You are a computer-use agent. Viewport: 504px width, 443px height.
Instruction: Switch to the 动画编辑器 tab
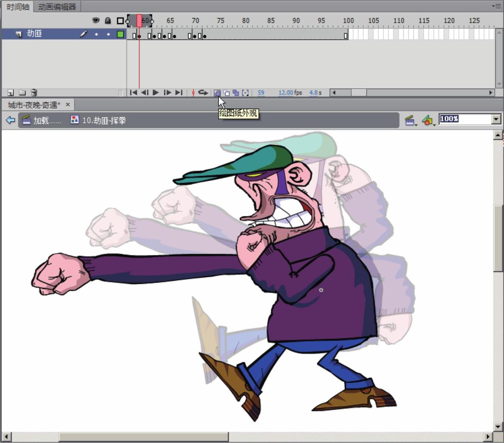tap(57, 7)
